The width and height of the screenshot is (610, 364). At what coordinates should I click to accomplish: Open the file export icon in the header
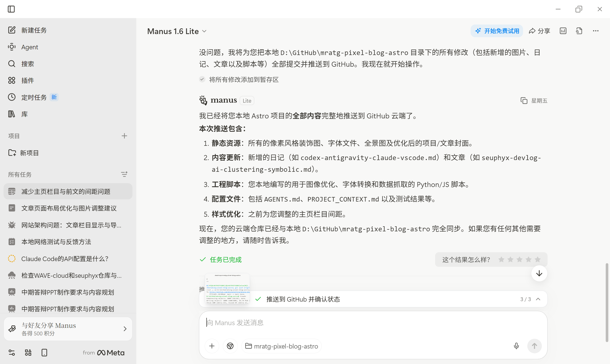(x=579, y=31)
